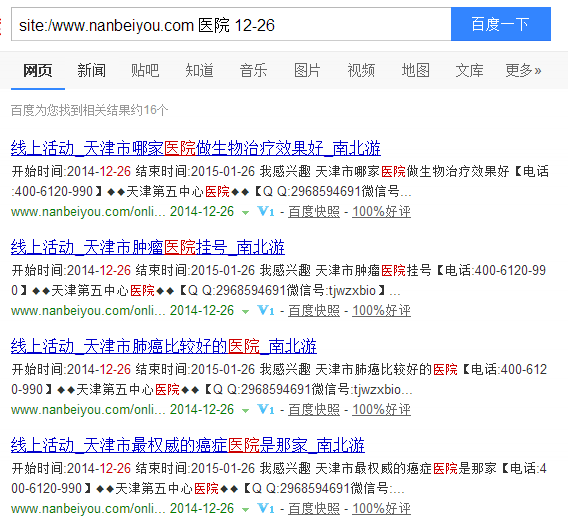Screen dimensions: 568x528
Task: Open 100%好评 for 肺癌比较好 result
Action: click(x=381, y=410)
